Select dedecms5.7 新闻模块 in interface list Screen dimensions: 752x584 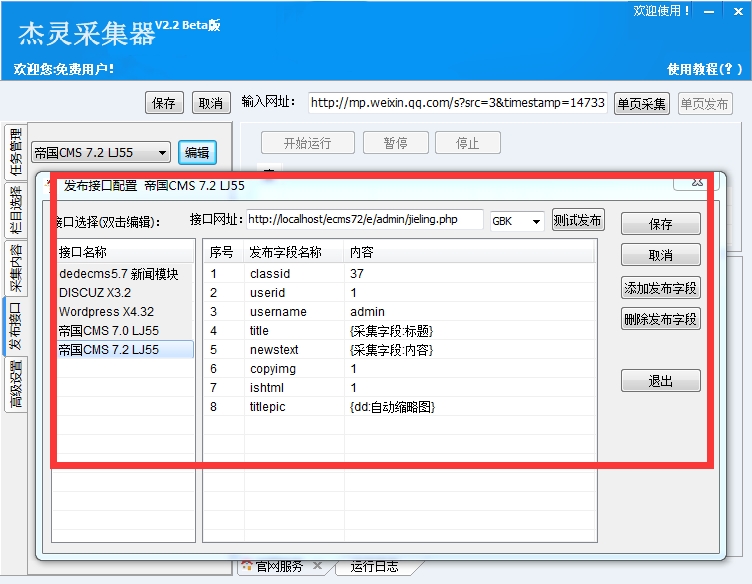coord(125,274)
